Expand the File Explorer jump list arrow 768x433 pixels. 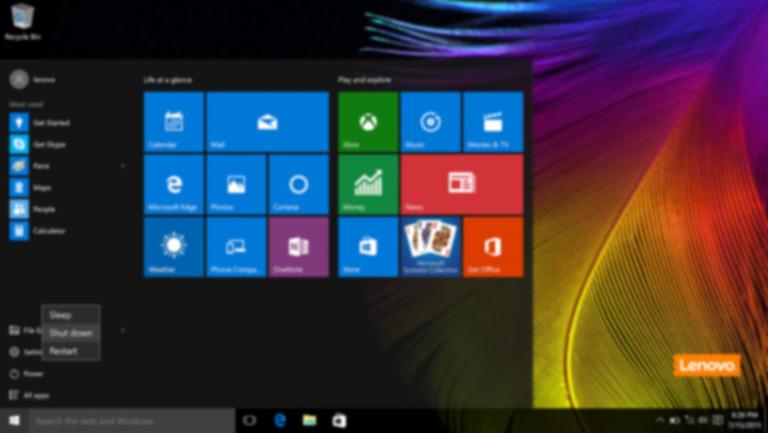[122, 331]
